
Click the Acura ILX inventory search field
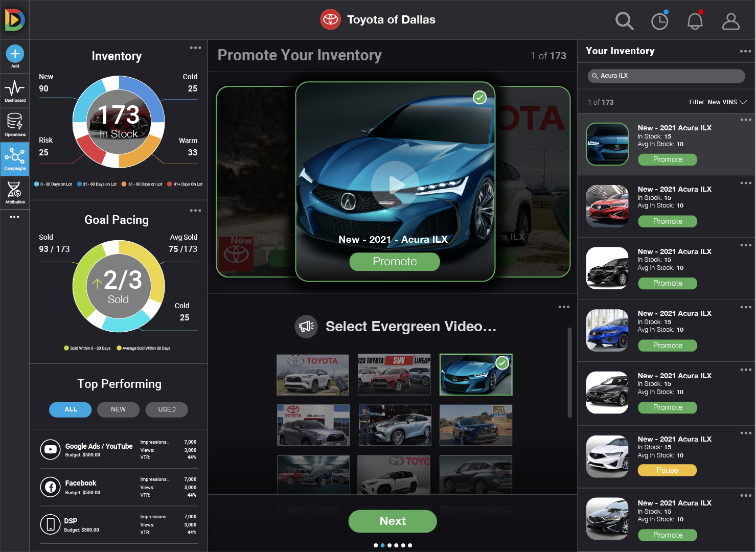click(666, 76)
